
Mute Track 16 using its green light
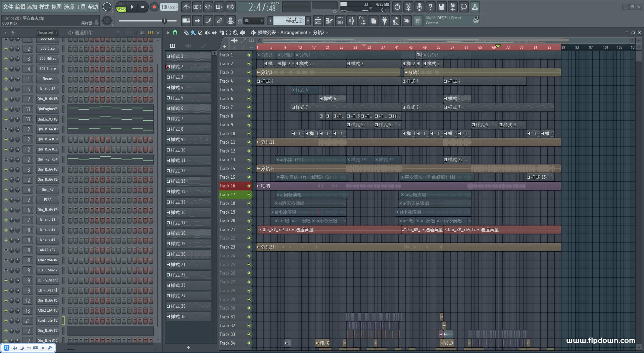pyautogui.click(x=249, y=186)
